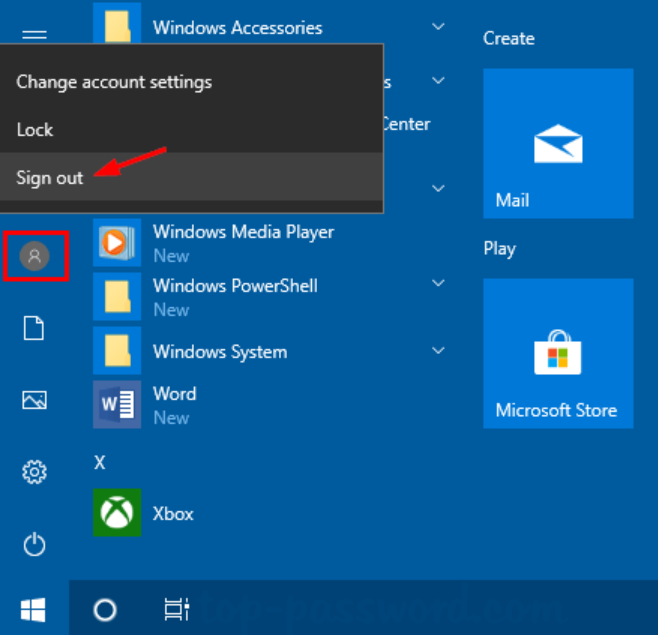The width and height of the screenshot is (658, 635).
Task: Open the Windows PowerShell folder label
Action: point(235,286)
